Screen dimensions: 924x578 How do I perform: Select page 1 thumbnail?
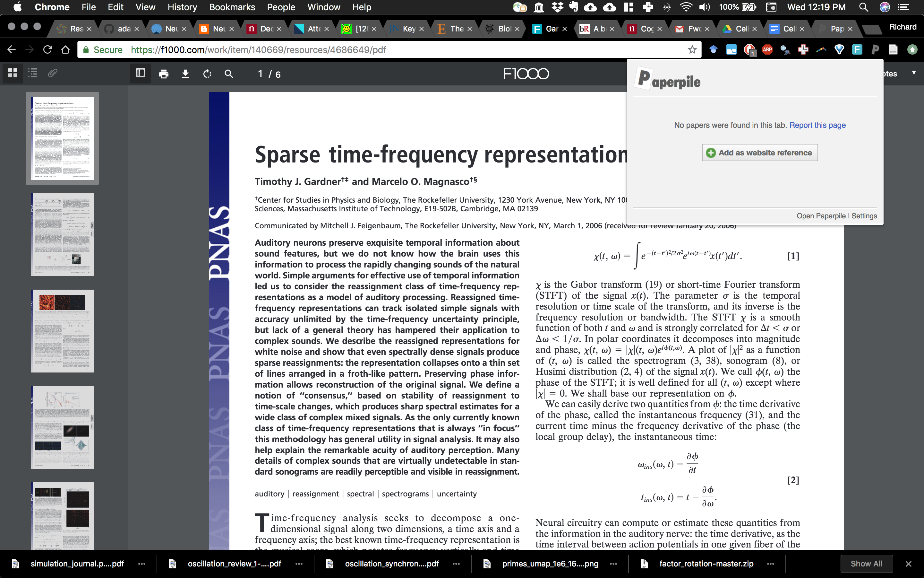click(62, 138)
